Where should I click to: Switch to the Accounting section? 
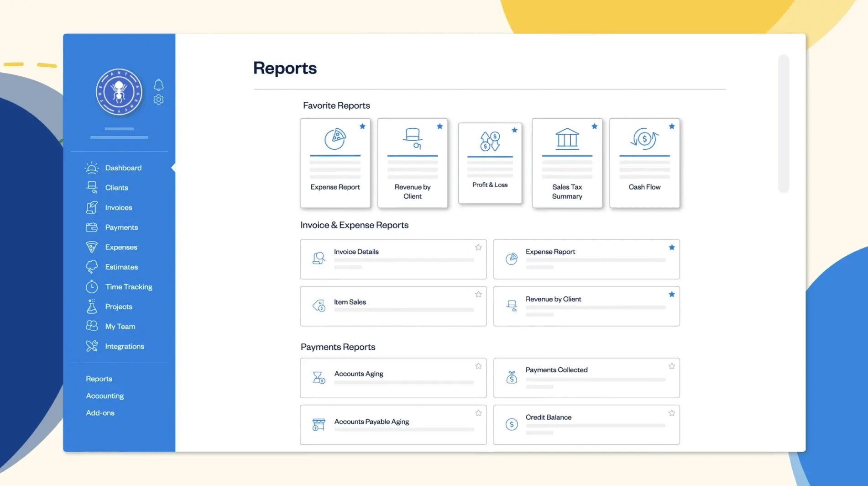105,395
